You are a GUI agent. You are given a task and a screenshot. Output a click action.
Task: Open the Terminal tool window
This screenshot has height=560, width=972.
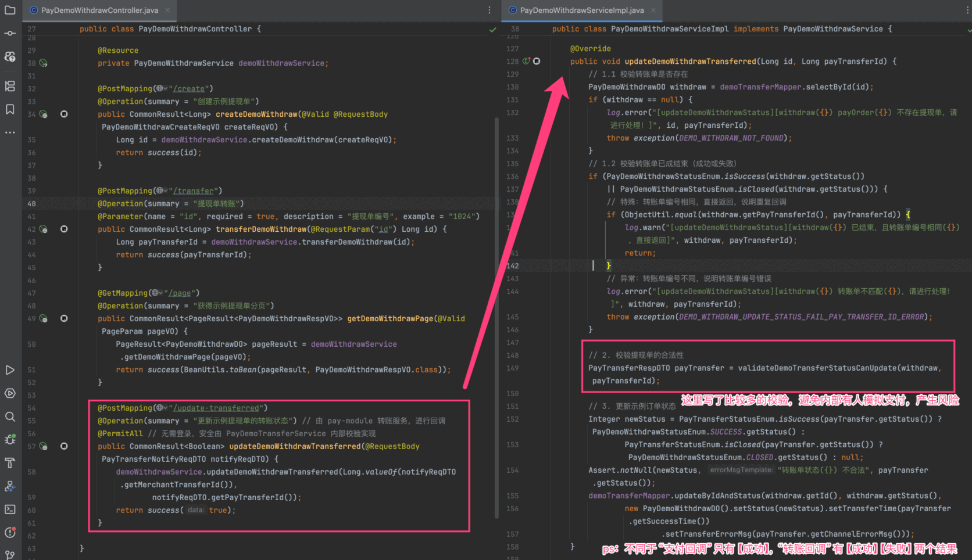(x=10, y=509)
